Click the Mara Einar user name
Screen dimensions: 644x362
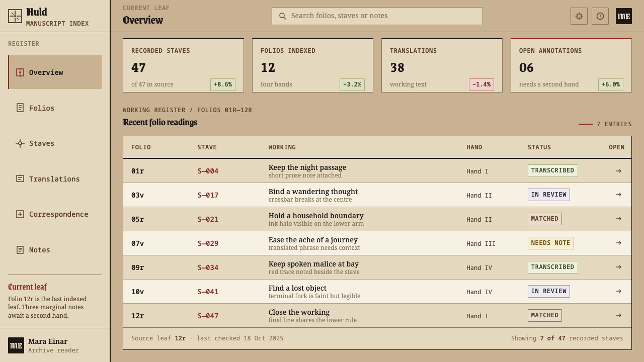tap(48, 341)
